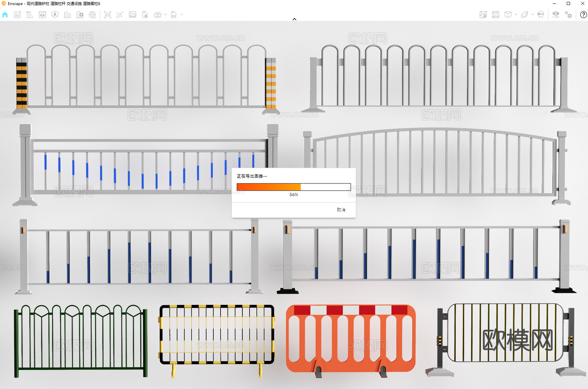
Task: Toggle the BIM information panel
Action: click(x=30, y=15)
